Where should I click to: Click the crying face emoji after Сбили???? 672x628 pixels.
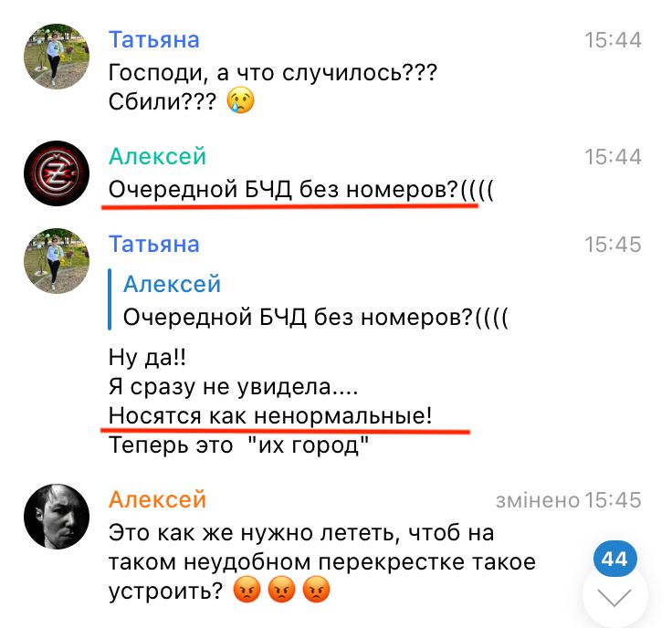coord(241,101)
